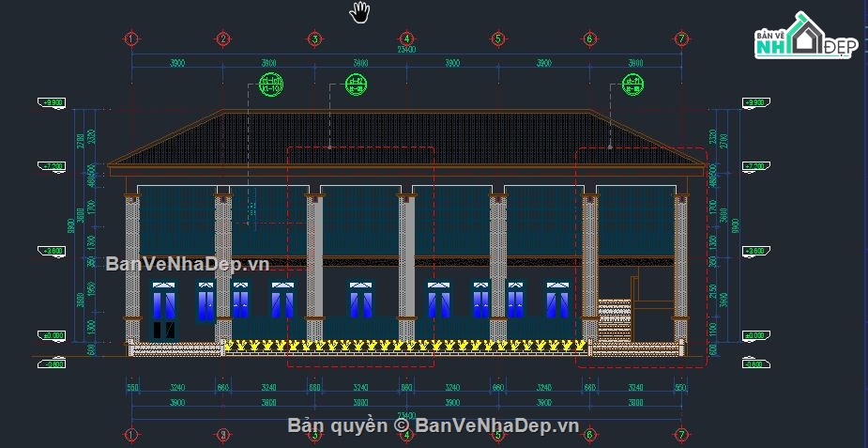
Task: Select top grid axis bubble 2
Action: [x=222, y=39]
